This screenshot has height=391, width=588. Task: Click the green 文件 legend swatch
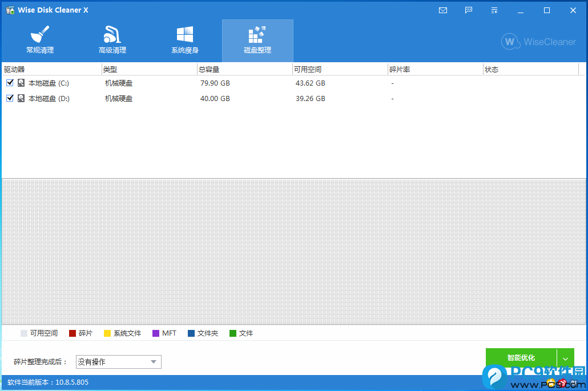pyautogui.click(x=233, y=333)
